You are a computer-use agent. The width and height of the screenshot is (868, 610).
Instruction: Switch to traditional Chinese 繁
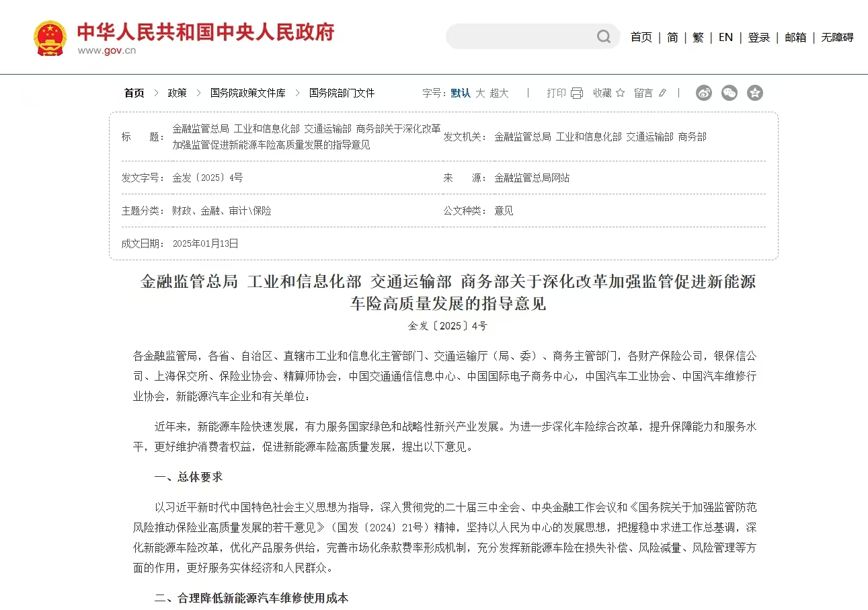click(x=698, y=38)
